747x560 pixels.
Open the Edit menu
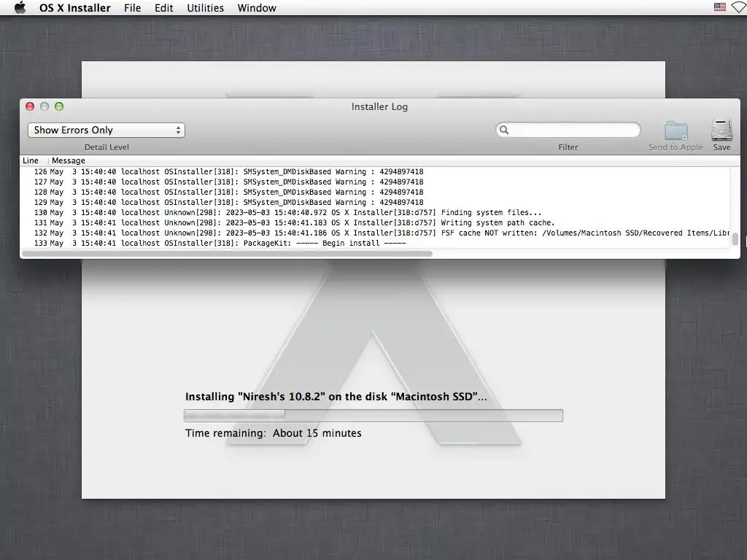coord(164,8)
